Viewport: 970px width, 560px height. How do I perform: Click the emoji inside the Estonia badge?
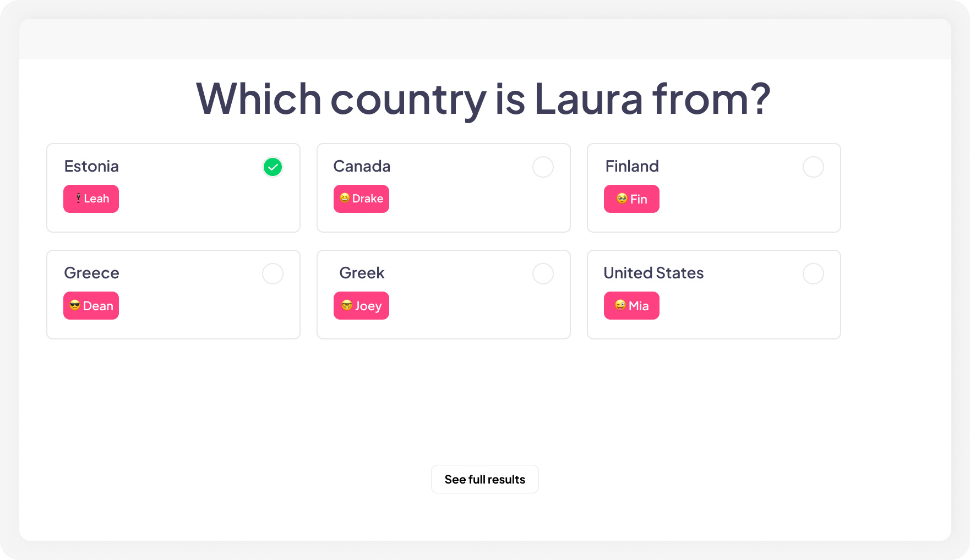(78, 199)
